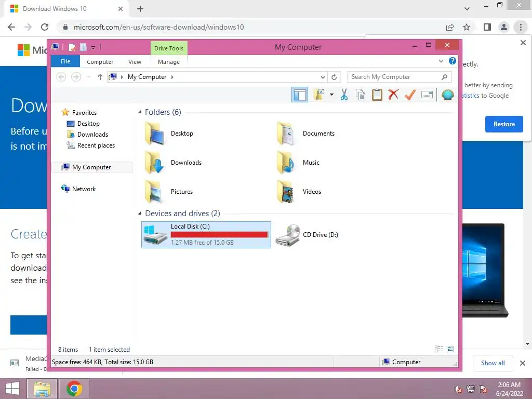
Task: Select the CD Drive (D:) icon
Action: pos(287,235)
